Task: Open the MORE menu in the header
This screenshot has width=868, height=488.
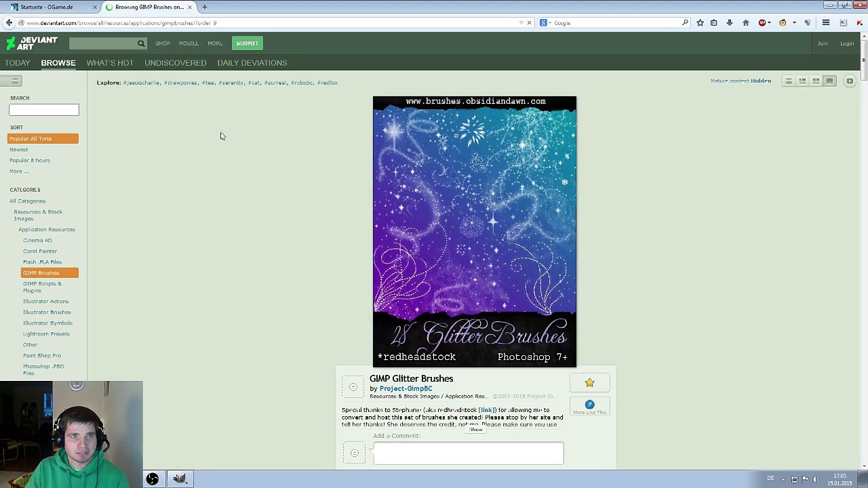Action: click(x=215, y=43)
